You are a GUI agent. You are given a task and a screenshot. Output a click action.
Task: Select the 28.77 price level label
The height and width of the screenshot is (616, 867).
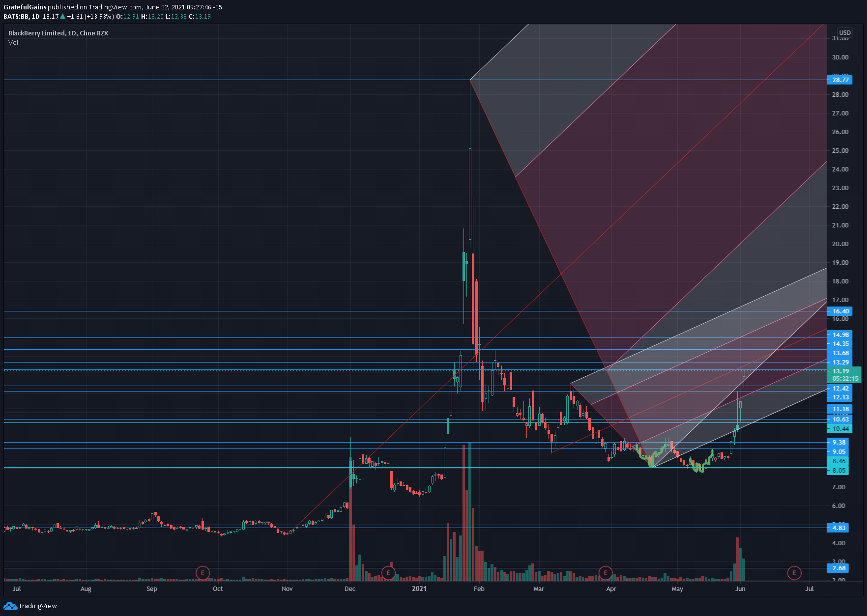(840, 80)
